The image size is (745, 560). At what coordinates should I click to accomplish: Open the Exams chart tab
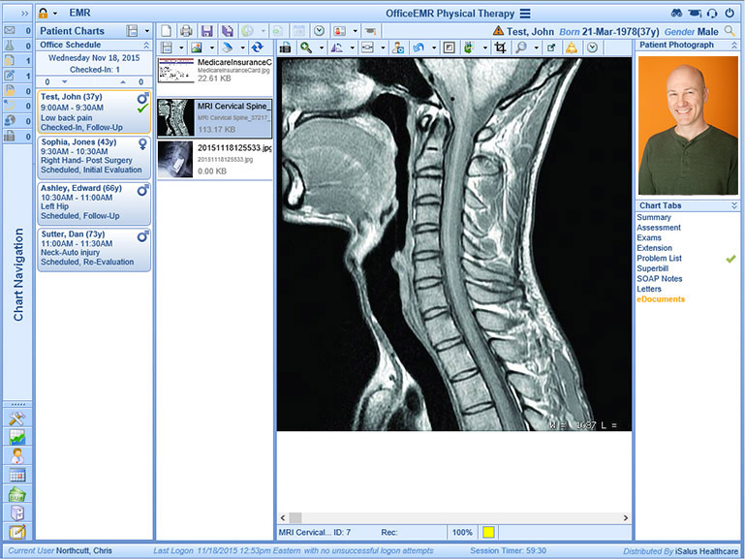649,237
